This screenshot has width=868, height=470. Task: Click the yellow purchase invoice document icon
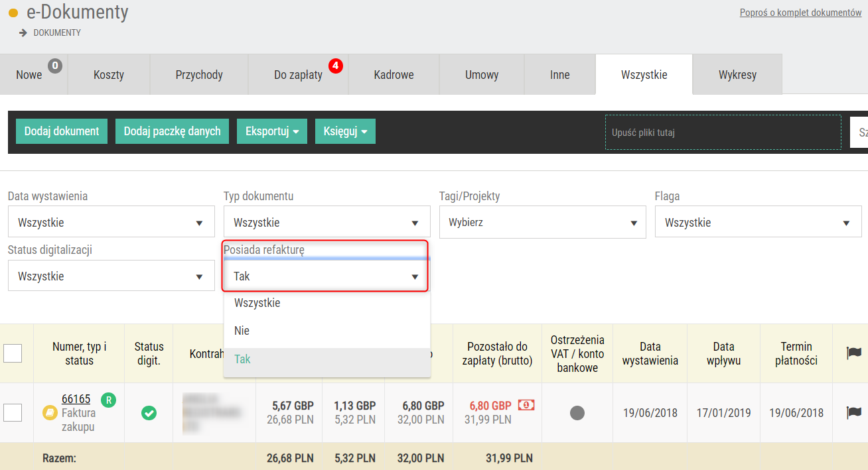point(50,413)
